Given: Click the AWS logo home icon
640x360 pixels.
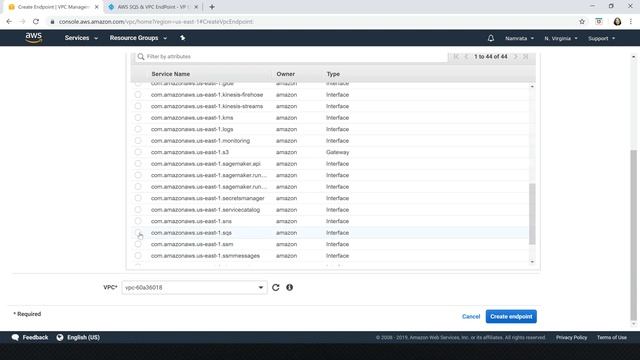Looking at the screenshot, I should pos(33,38).
